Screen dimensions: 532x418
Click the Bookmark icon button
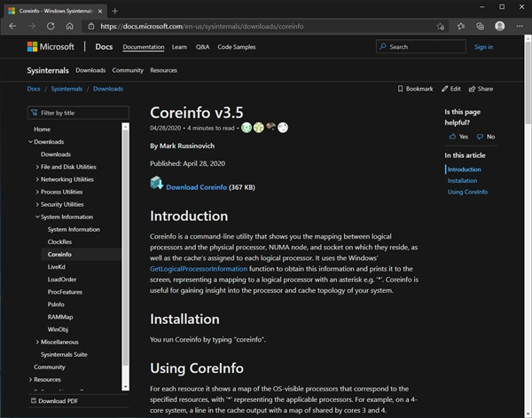click(x=415, y=89)
